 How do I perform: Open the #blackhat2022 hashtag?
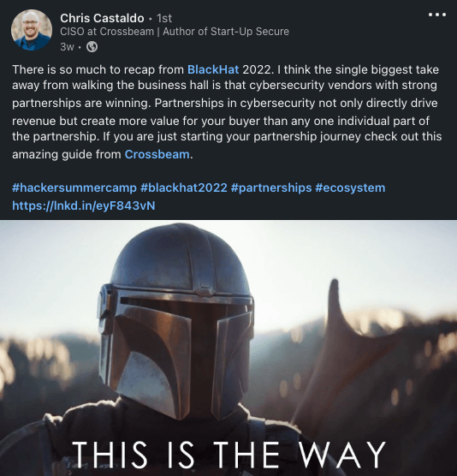coord(184,187)
